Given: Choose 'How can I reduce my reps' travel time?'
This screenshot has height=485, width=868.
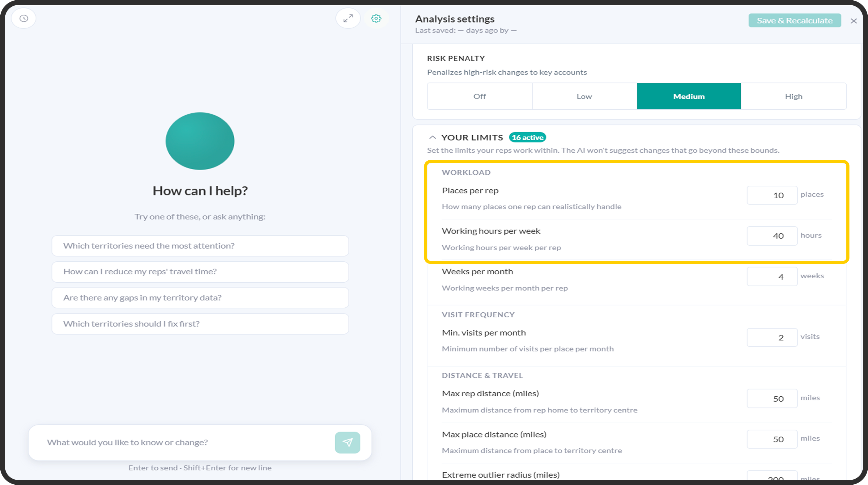Looking at the screenshot, I should (200, 272).
